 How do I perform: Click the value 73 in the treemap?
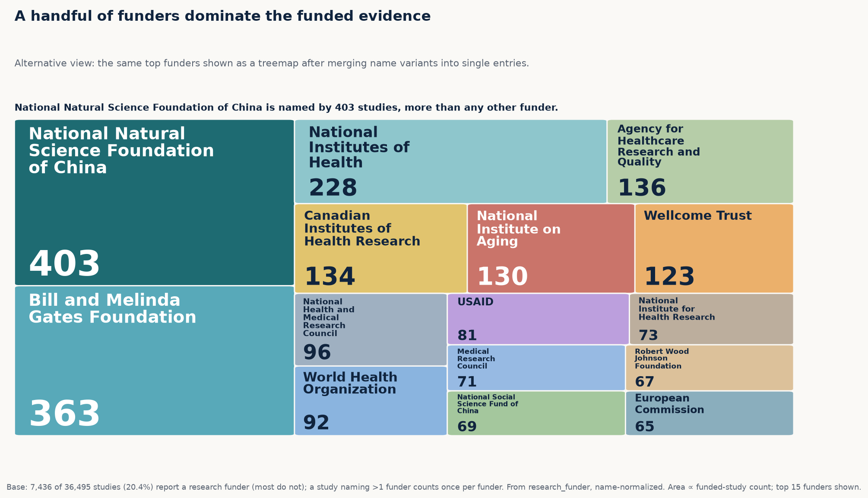click(648, 336)
